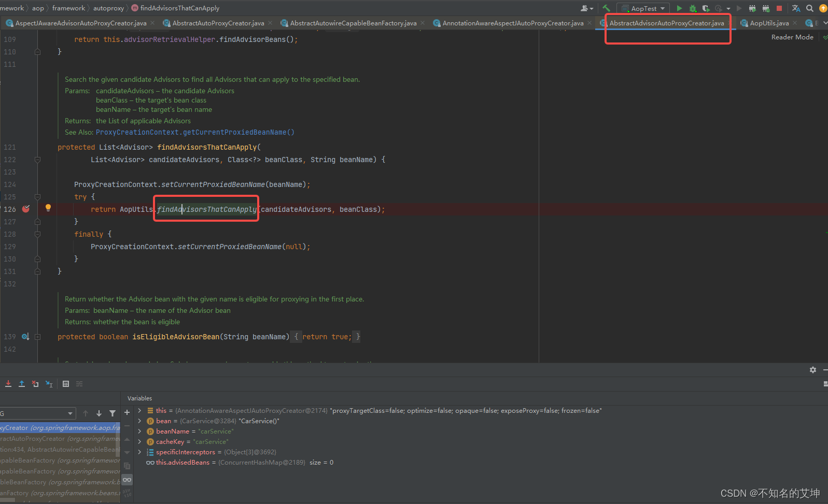The image size is (828, 504).
Task: Show hidden editor tabs chevron
Action: [x=825, y=23]
